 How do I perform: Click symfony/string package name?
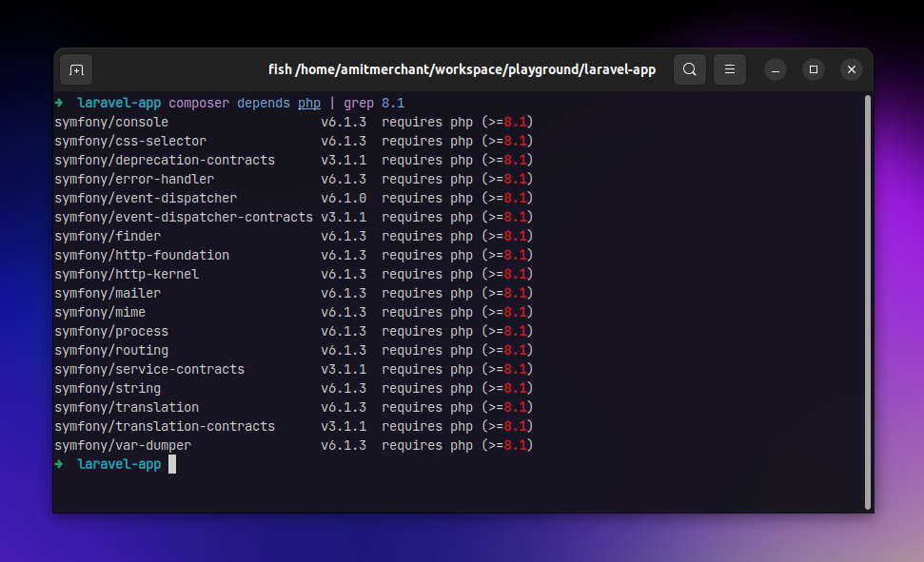(108, 388)
